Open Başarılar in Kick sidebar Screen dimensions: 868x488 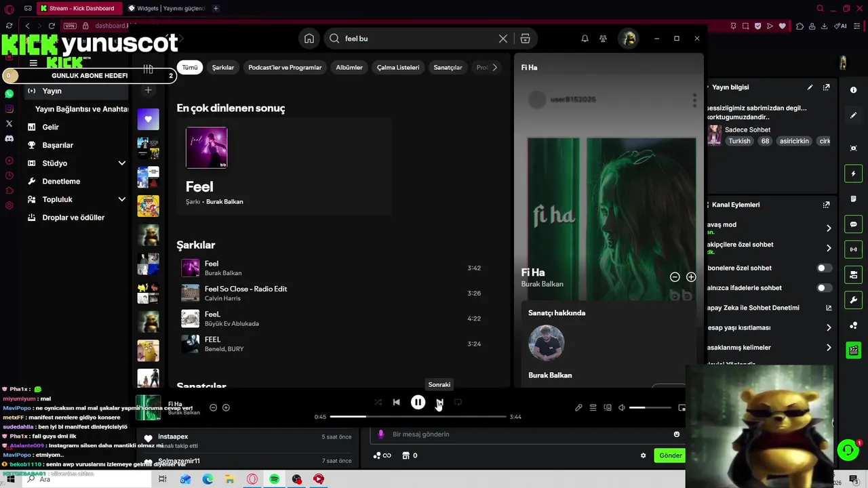(58, 145)
